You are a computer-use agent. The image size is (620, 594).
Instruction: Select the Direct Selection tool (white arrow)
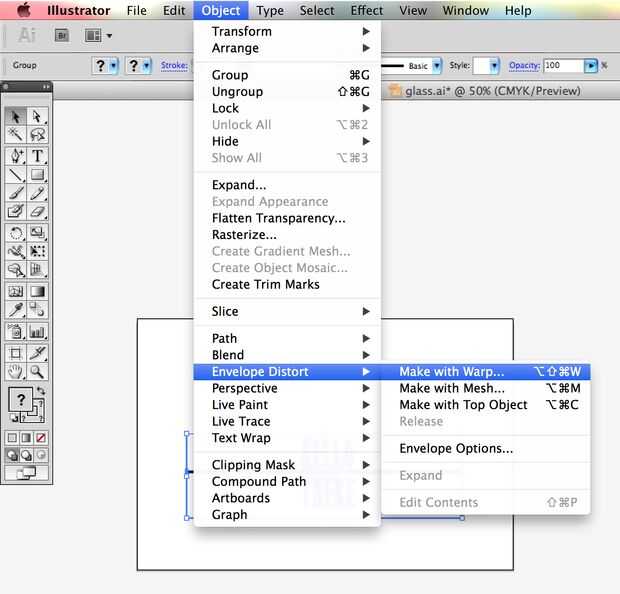[x=37, y=117]
